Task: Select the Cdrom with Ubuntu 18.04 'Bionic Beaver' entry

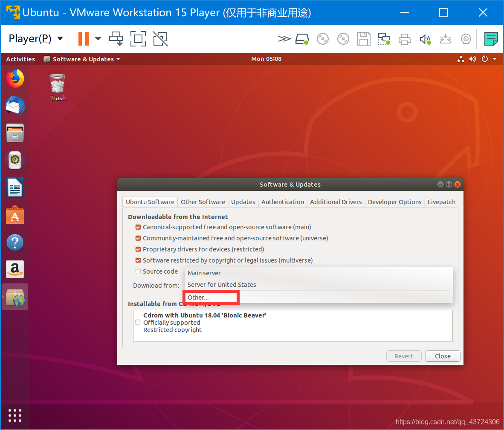Action: tap(293, 323)
